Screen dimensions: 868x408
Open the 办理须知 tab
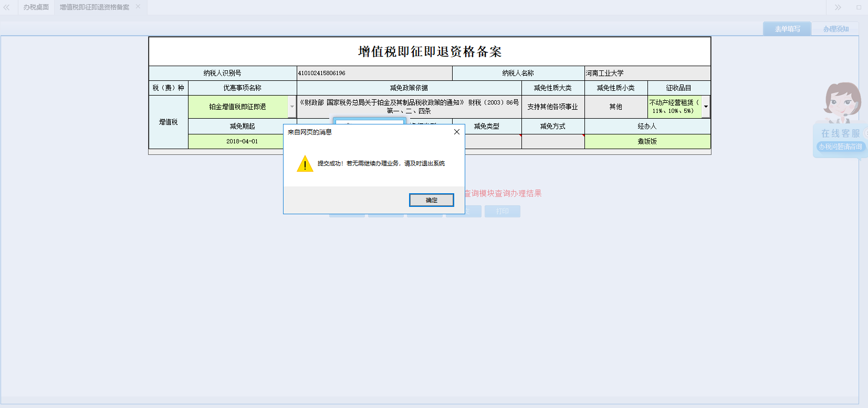point(835,29)
